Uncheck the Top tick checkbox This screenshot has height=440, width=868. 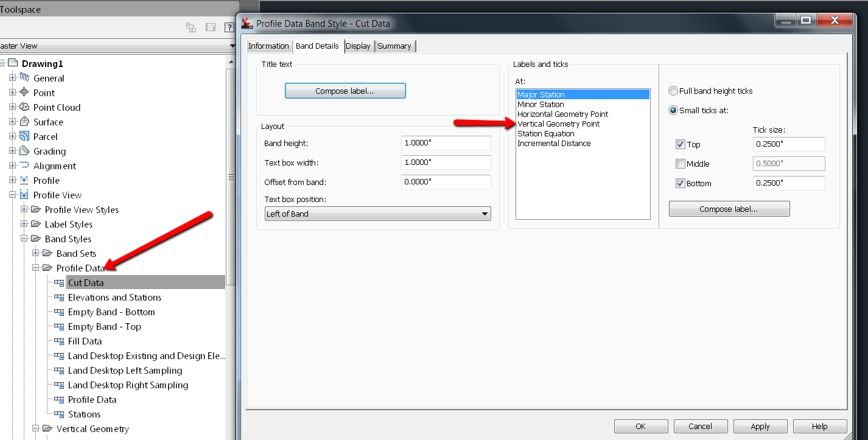click(681, 144)
